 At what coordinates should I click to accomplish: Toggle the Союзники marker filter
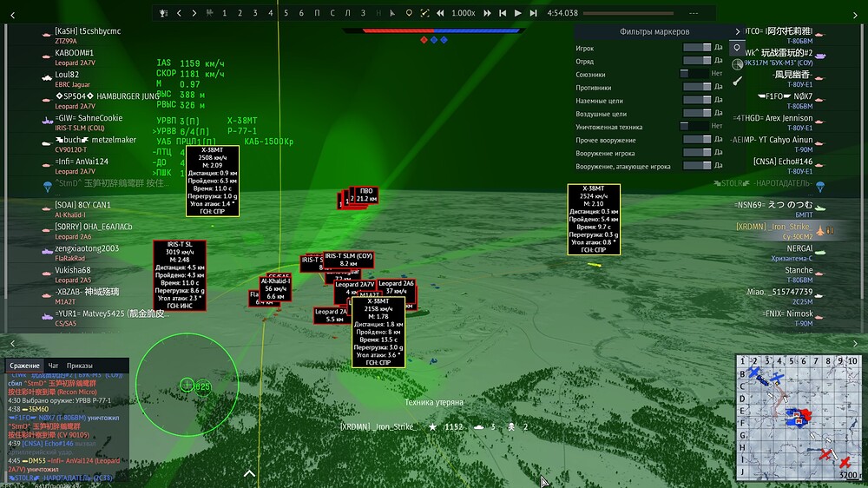click(695, 75)
